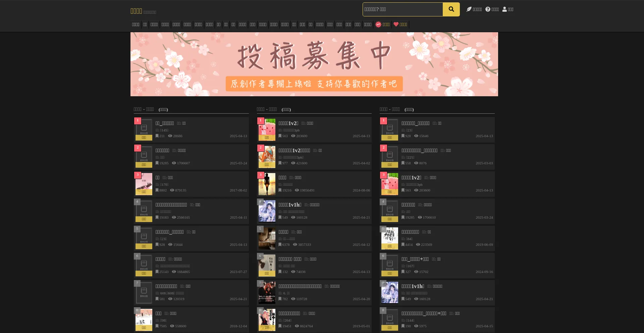Open the right-column entry dated 2019-06-09
Viewport: 644px width, 333px height.
coord(410,232)
